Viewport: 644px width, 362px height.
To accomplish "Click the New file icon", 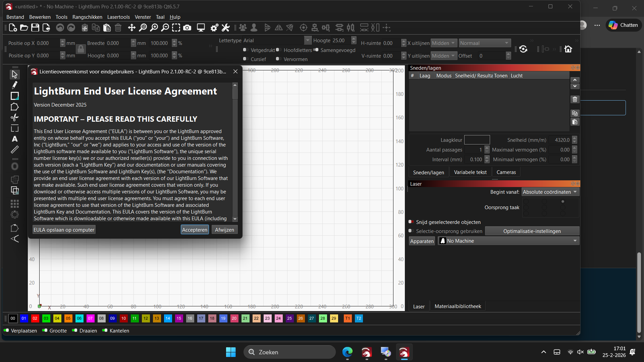I will coord(13,28).
